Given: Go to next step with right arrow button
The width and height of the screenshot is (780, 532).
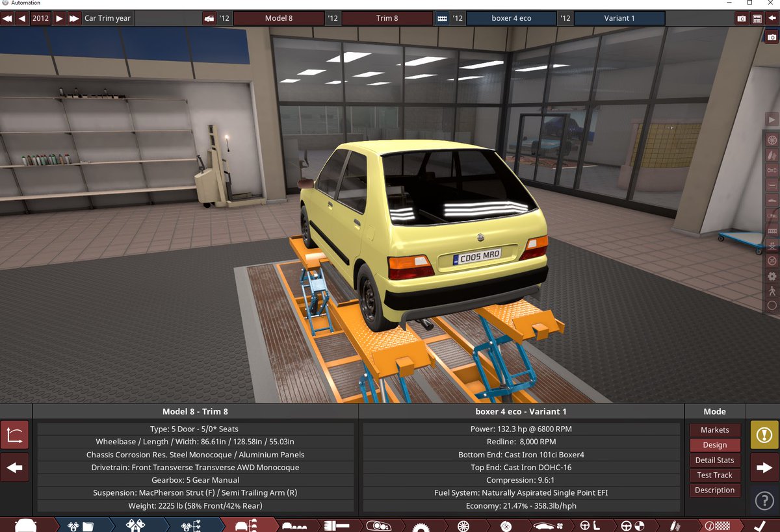Looking at the screenshot, I should coord(764,467).
